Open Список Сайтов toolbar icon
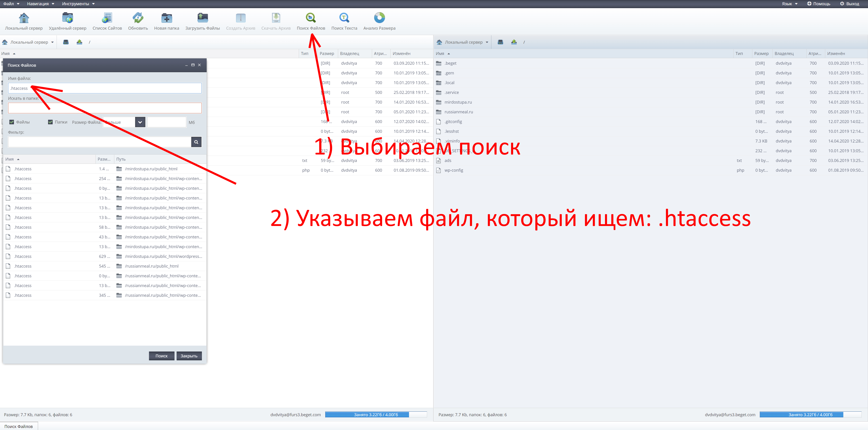Screen dimensions: 868x430 (x=107, y=18)
